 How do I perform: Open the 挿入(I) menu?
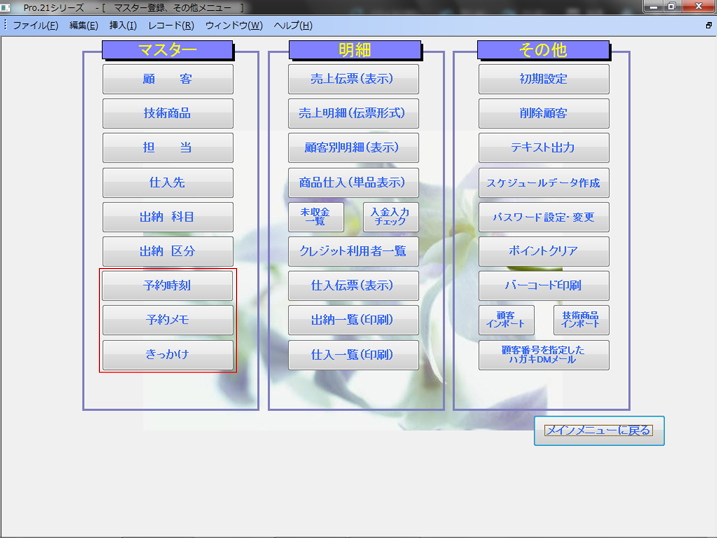[x=123, y=26]
